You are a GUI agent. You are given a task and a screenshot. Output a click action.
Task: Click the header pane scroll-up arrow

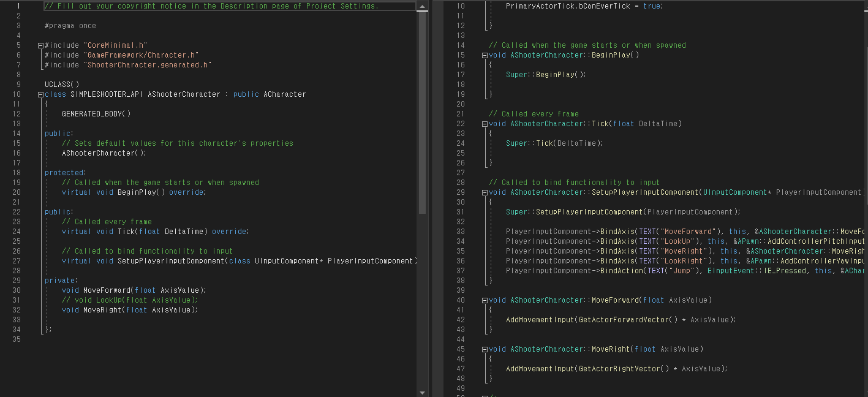click(422, 6)
